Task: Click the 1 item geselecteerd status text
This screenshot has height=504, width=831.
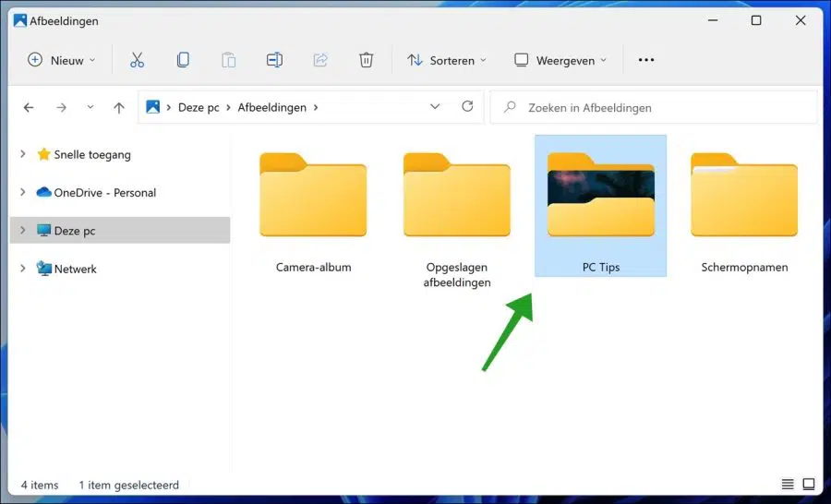Action: [128, 485]
